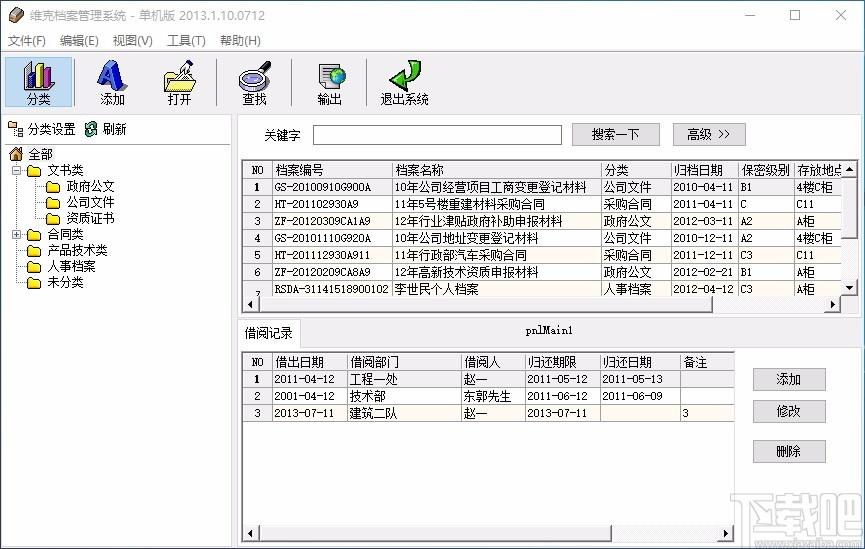865x549 pixels.
Task: Click the 添加 borrow record button
Action: click(789, 380)
